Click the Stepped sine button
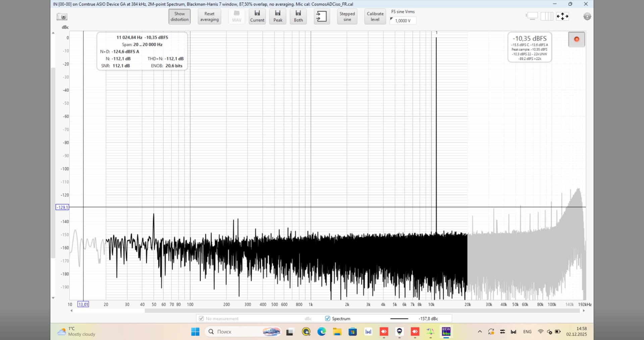Viewport: 644px width, 340px height. click(347, 16)
